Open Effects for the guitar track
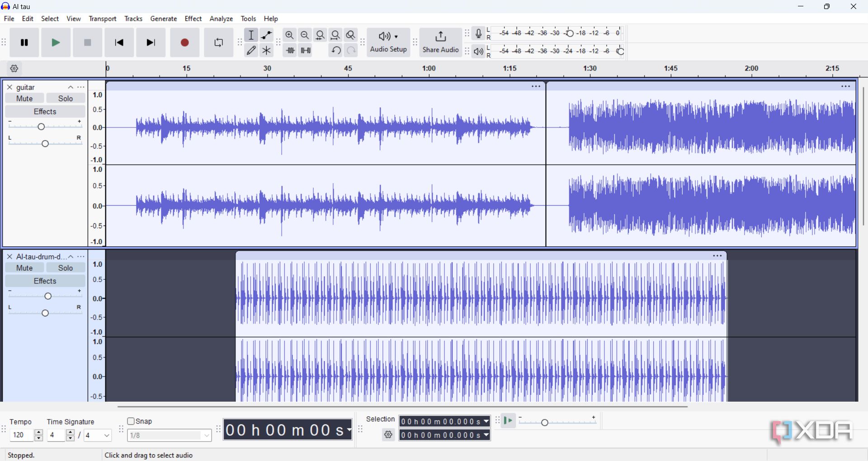The width and height of the screenshot is (868, 461). tap(45, 112)
